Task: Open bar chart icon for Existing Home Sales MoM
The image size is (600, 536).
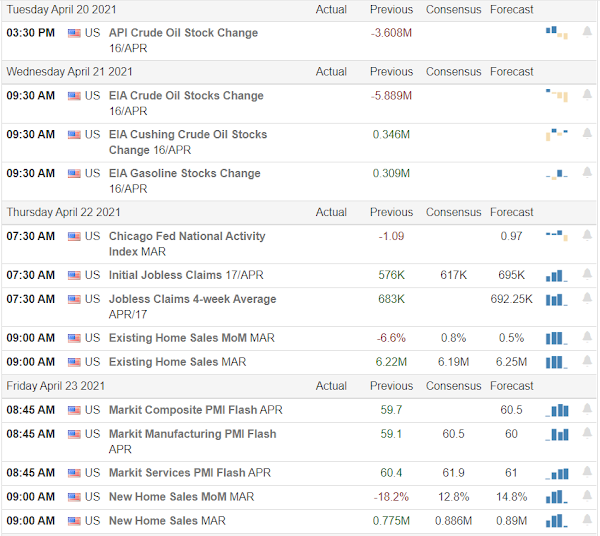Action: coord(557,338)
